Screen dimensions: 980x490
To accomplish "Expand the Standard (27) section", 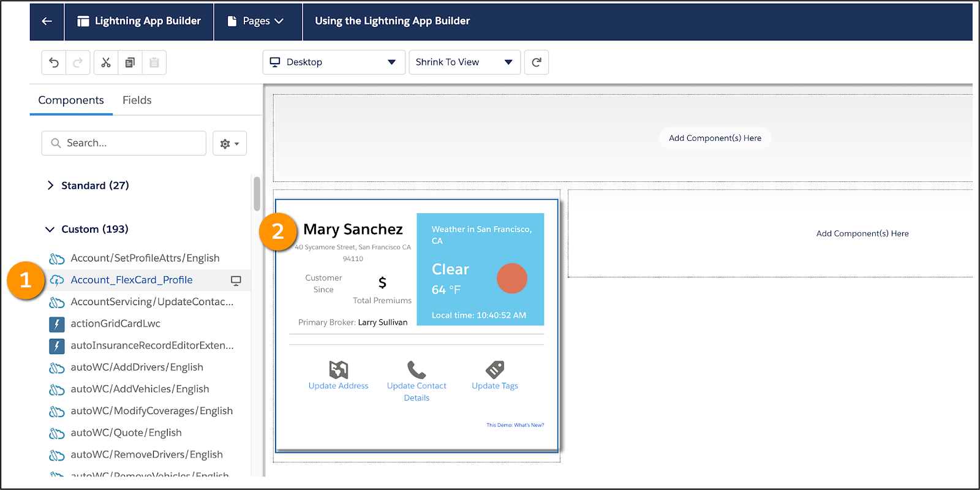I will tap(88, 185).
